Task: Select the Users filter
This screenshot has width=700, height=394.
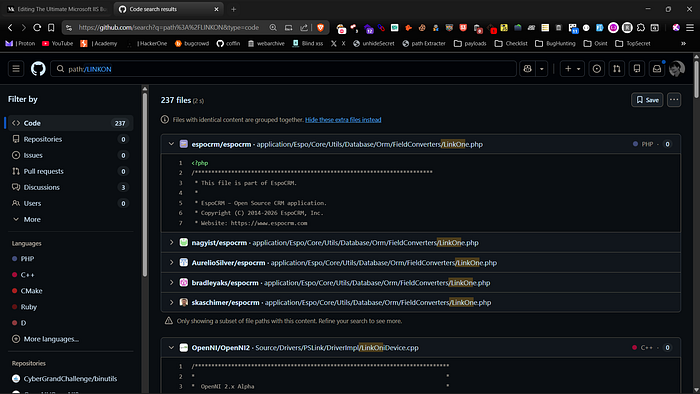Action: [x=70, y=203]
